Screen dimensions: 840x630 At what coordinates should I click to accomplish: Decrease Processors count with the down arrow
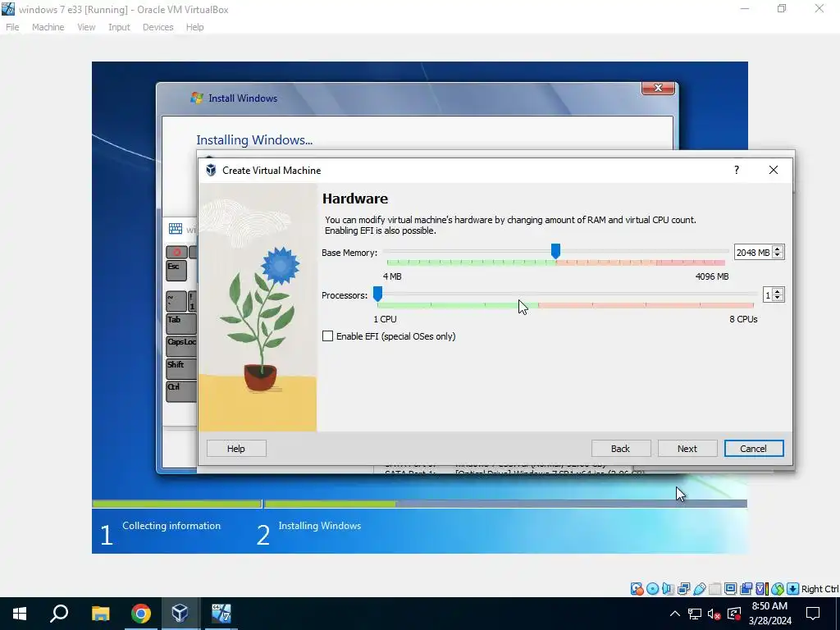click(x=778, y=298)
